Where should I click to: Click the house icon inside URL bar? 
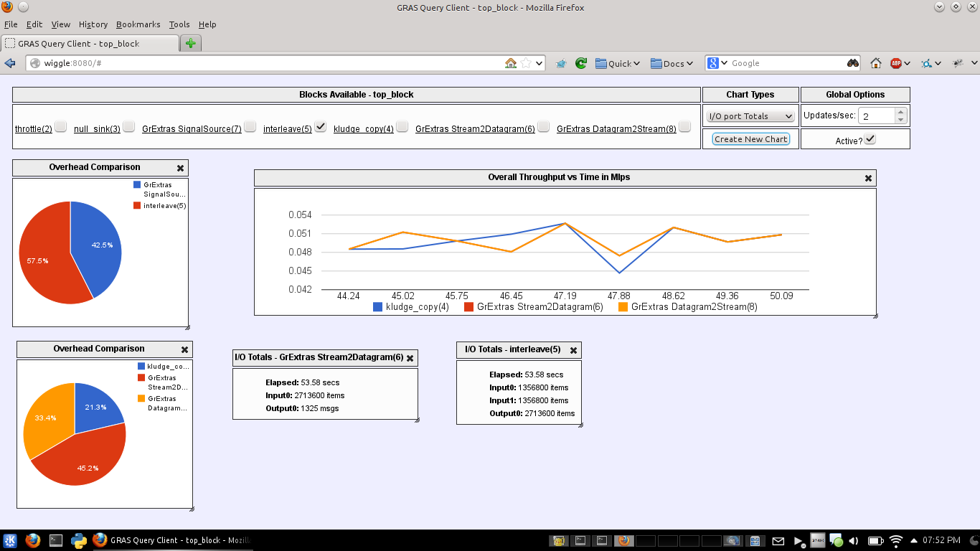[x=511, y=63]
